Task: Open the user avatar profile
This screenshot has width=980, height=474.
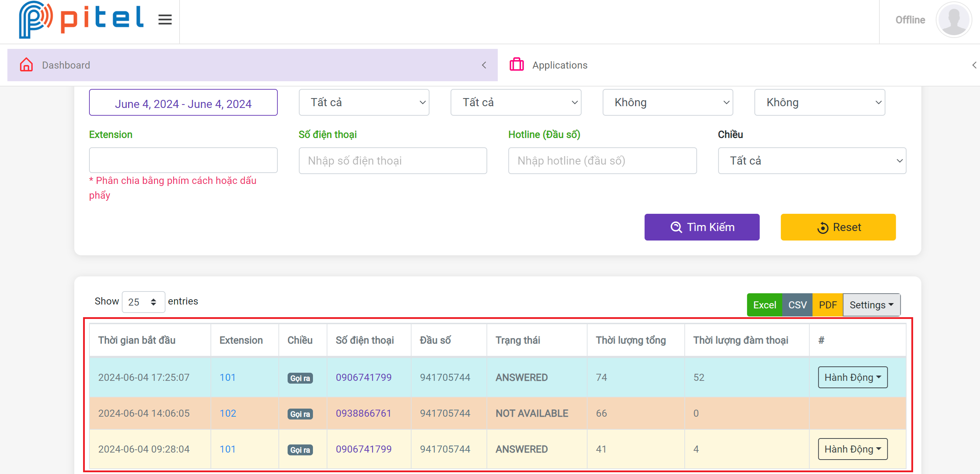Action: 953,20
